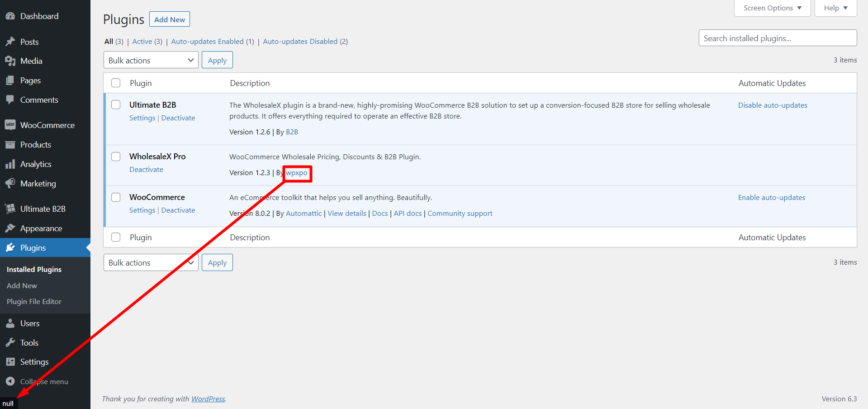Disable auto-updates for Ultimate B2B
868x409 pixels.
[x=773, y=105]
